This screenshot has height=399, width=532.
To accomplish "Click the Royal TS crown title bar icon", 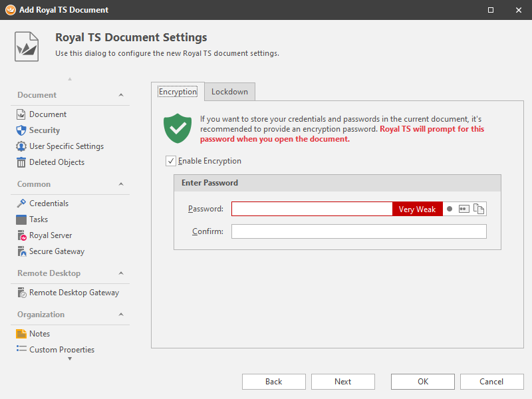I will (x=11, y=10).
